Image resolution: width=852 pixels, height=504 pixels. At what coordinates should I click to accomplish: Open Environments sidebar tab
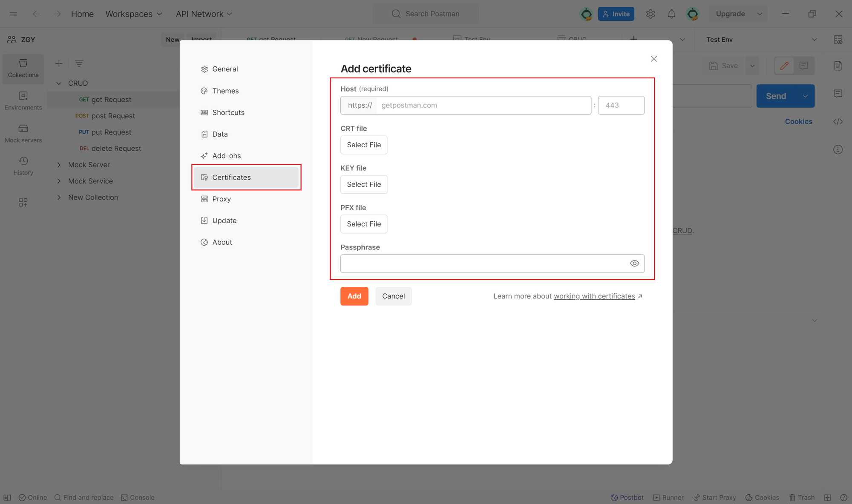[23, 101]
